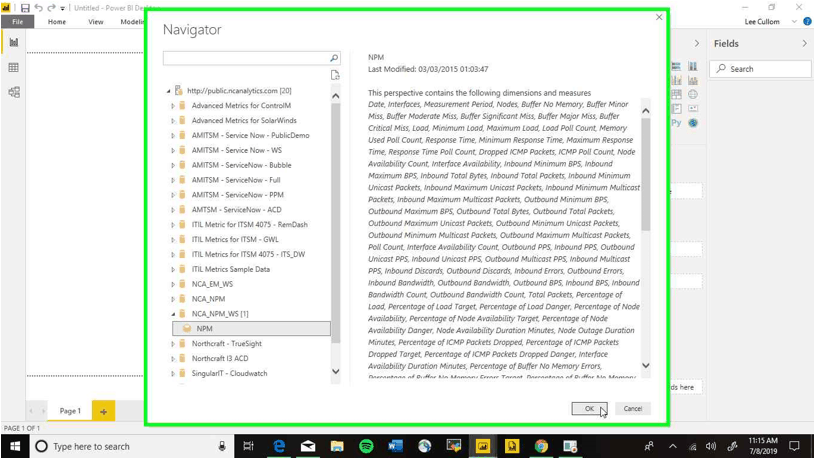This screenshot has height=459, width=816.
Task: Collapse the Visualizations pane with chevron
Action: pyautogui.click(x=697, y=44)
